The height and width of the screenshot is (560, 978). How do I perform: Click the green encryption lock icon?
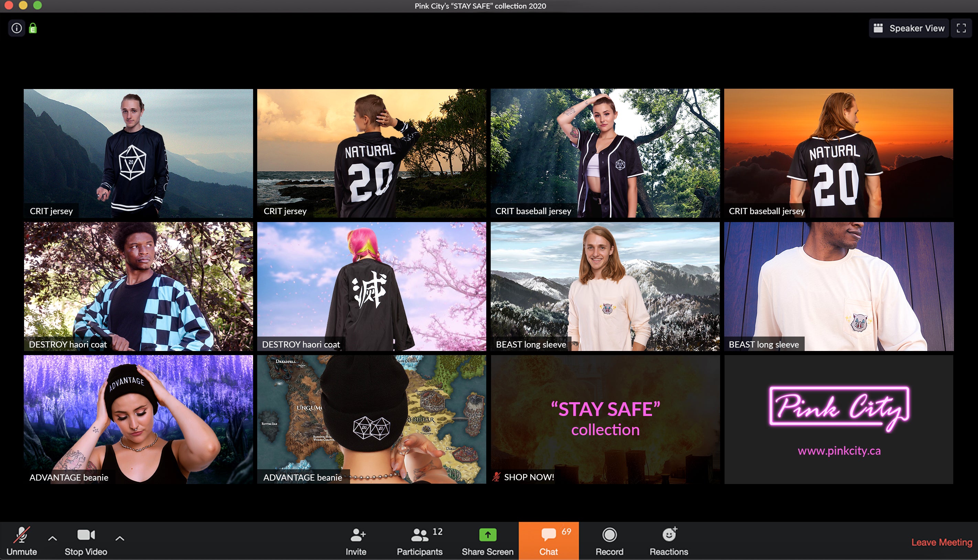33,28
